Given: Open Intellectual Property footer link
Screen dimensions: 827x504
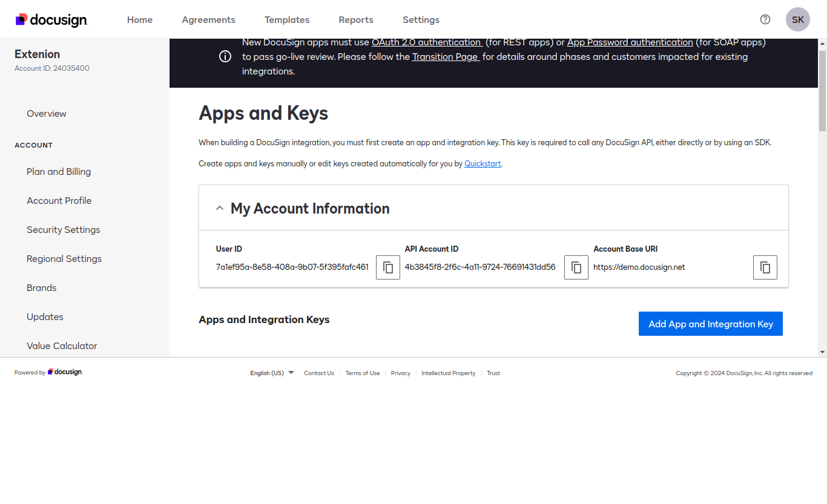Looking at the screenshot, I should pos(449,373).
